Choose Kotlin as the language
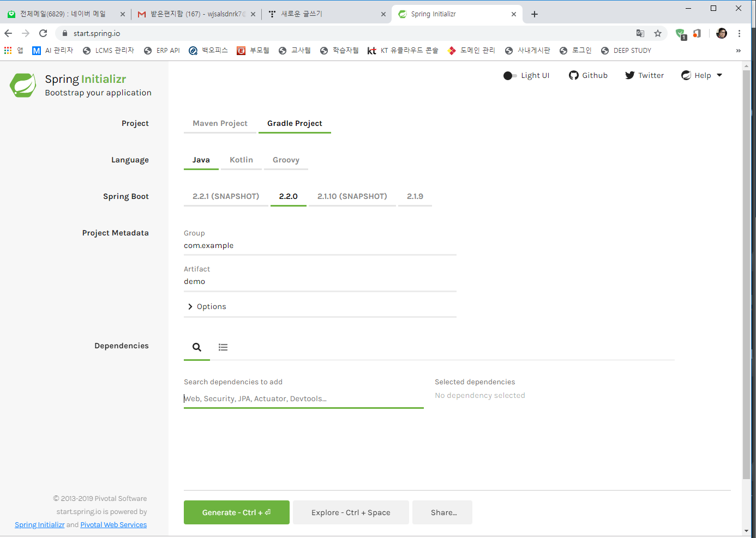The image size is (756, 538). pyautogui.click(x=241, y=160)
